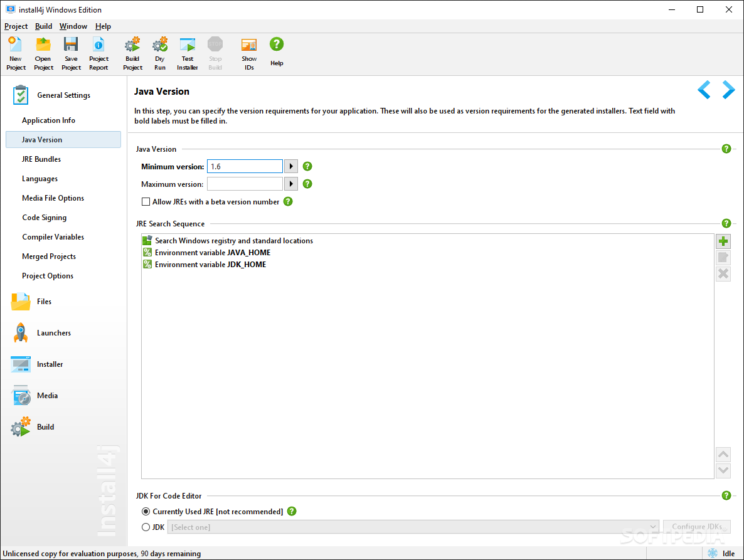The image size is (744, 560).
Task: Save the project with the floppy icon
Action: pyautogui.click(x=71, y=53)
